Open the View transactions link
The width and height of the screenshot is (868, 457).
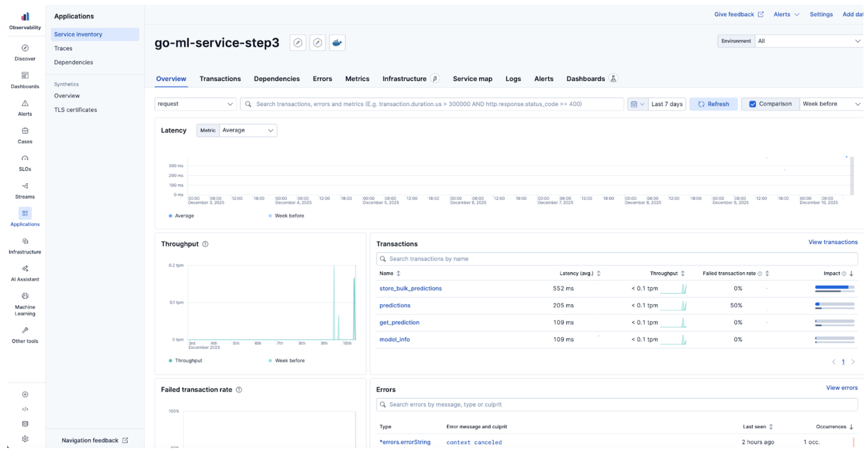point(833,242)
